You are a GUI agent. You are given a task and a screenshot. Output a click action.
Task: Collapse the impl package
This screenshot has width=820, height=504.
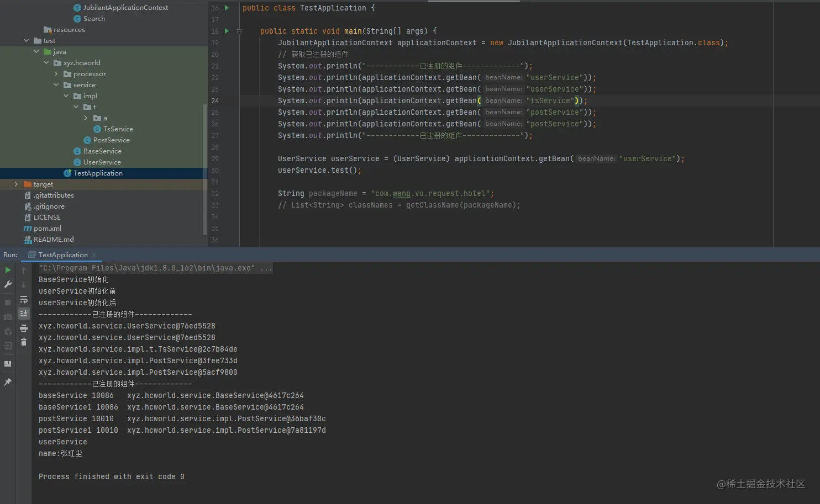[x=66, y=96]
